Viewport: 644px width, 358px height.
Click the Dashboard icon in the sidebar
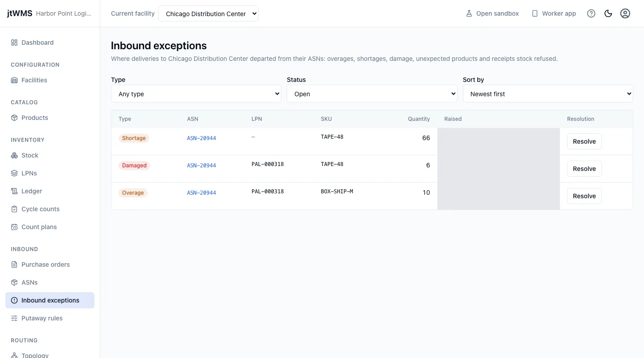14,43
